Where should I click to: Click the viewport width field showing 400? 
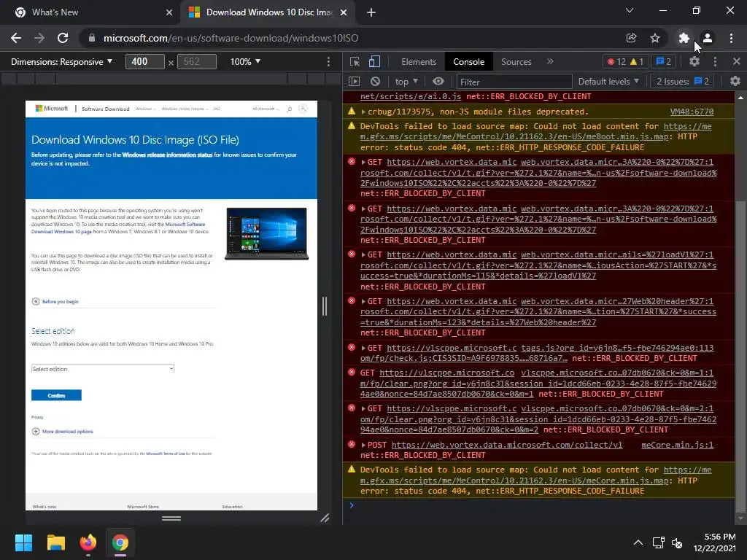pyautogui.click(x=145, y=61)
